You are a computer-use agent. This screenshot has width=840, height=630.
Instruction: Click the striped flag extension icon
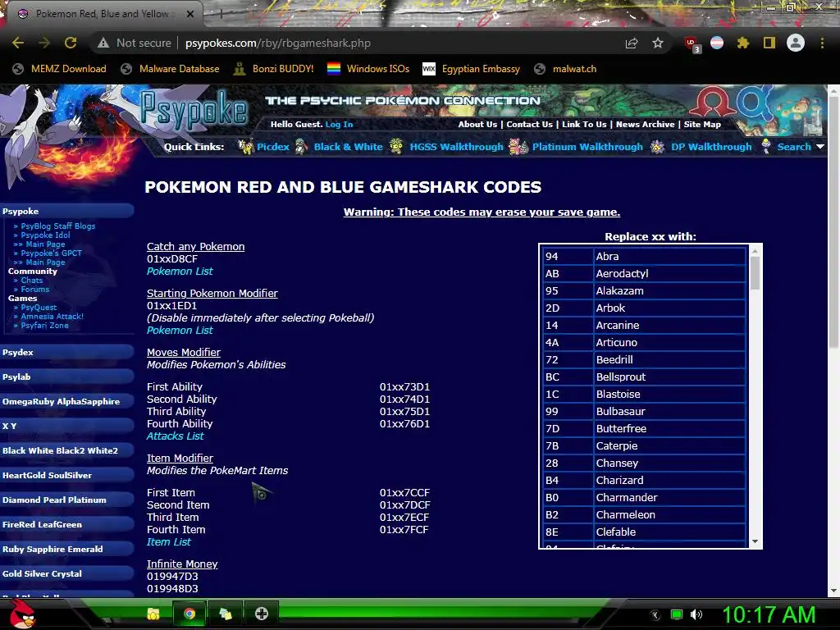pyautogui.click(x=717, y=43)
